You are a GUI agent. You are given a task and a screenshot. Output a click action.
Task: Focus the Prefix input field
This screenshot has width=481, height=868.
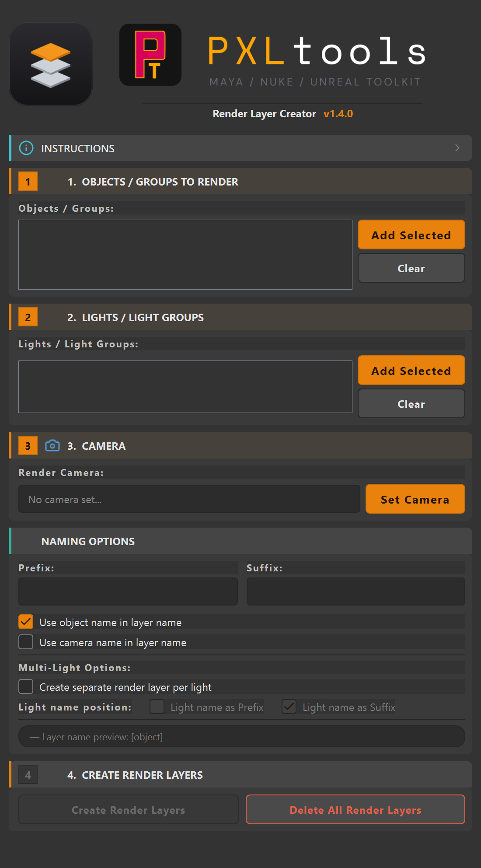[128, 592]
